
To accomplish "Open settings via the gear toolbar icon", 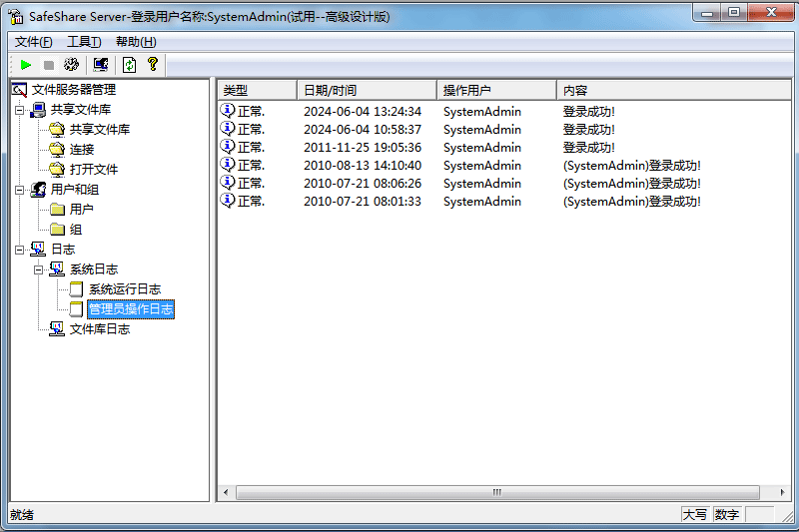I will pyautogui.click(x=71, y=65).
